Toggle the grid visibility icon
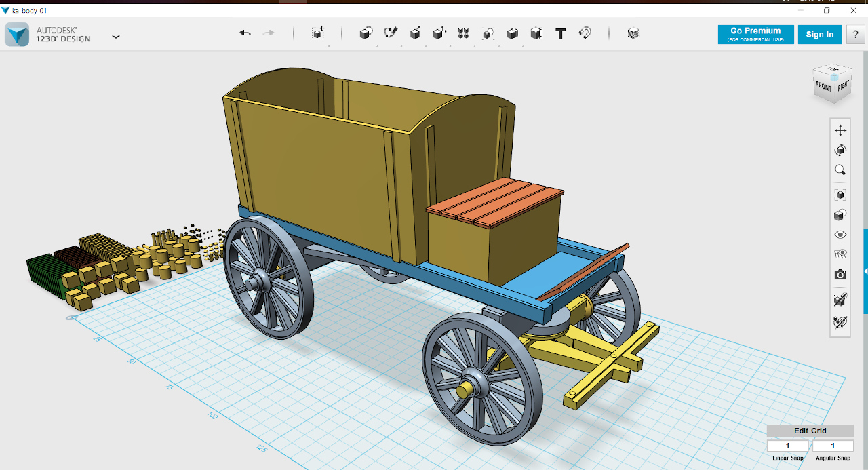The height and width of the screenshot is (470, 868). pos(840,254)
